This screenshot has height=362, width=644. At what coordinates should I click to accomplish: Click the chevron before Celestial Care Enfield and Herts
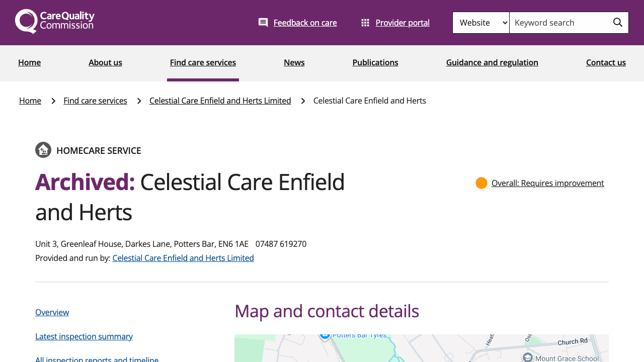coord(303,101)
